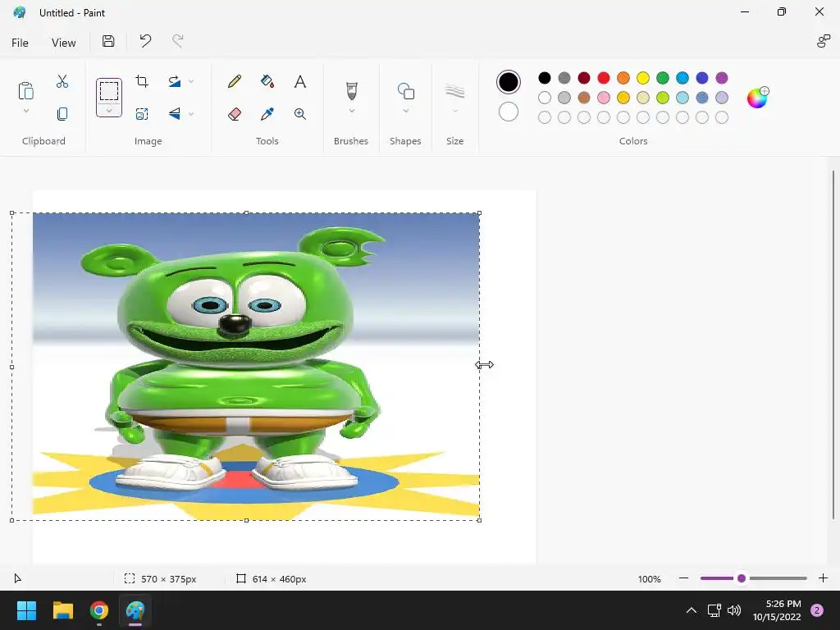Click the Paint taskbar icon
This screenshot has width=840, height=630.
tap(135, 610)
